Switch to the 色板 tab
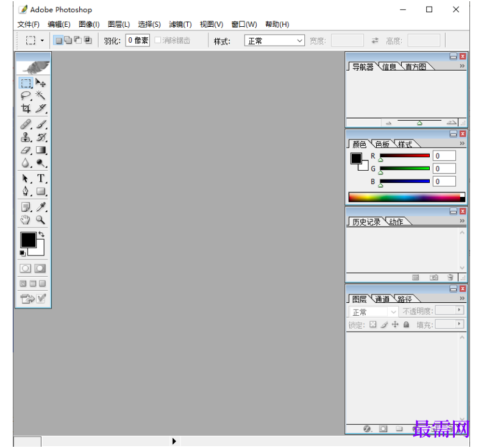 pyautogui.click(x=382, y=144)
